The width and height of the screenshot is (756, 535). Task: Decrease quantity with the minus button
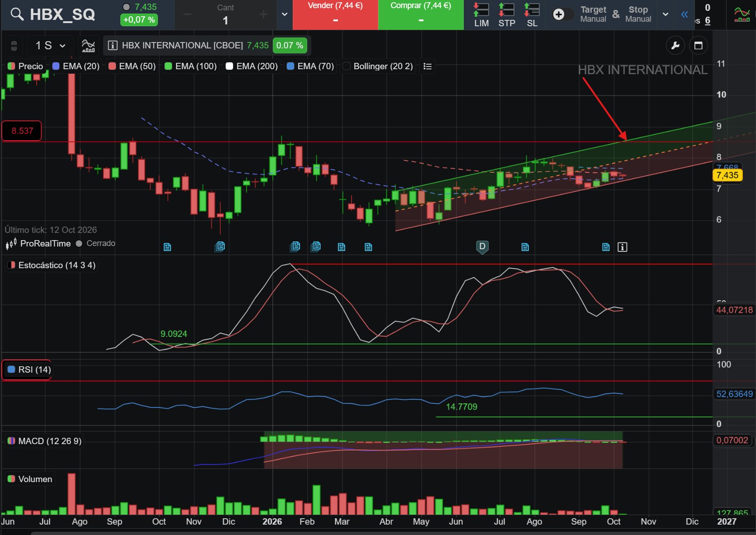tap(187, 15)
